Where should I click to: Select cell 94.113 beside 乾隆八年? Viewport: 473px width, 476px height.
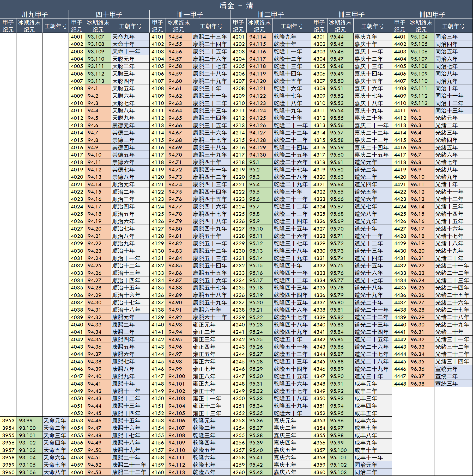179,472
